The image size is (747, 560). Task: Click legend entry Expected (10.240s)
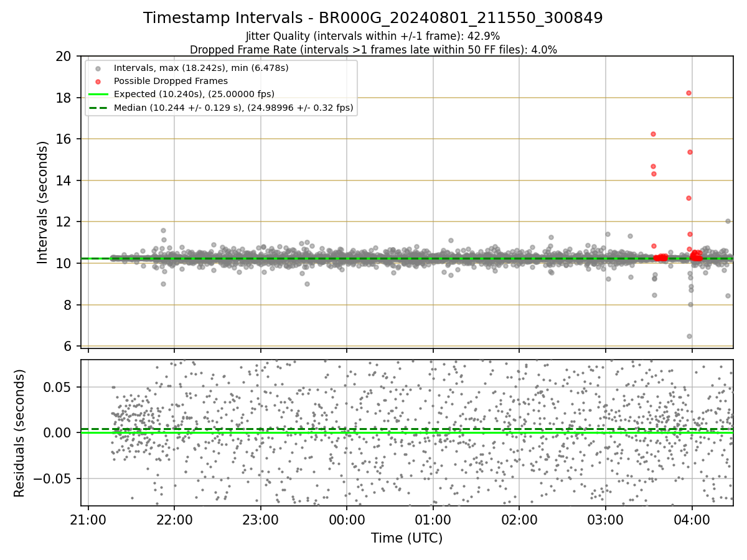pos(194,94)
